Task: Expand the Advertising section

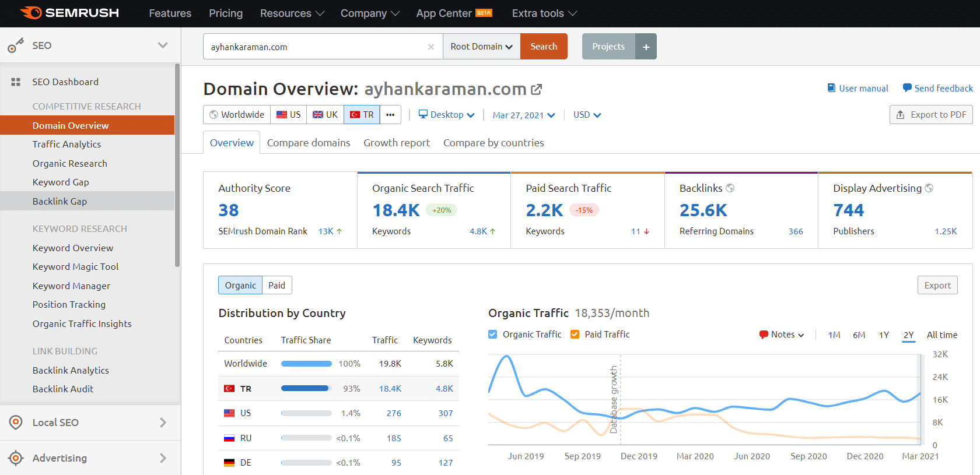Action: (163, 458)
